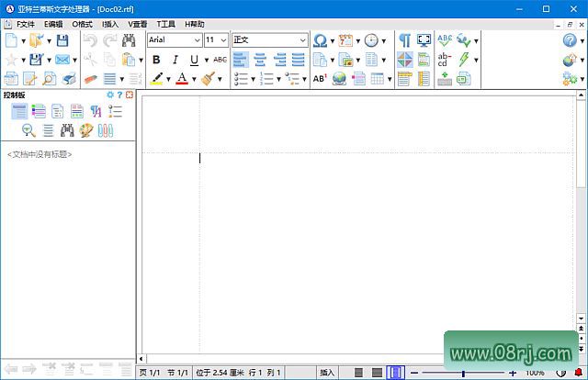Image resolution: width=588 pixels, height=380 pixels.
Task: Click the Paste clipboard icon
Action: 129,60
